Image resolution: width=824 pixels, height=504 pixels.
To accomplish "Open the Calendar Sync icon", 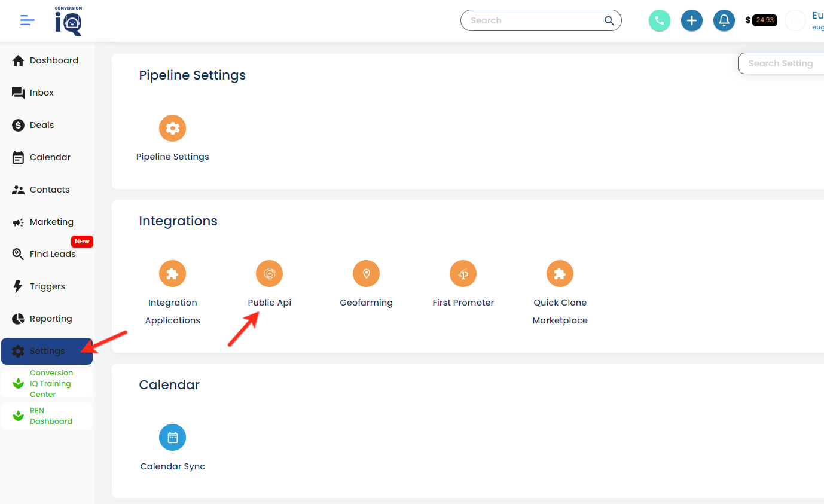I will pyautogui.click(x=173, y=438).
